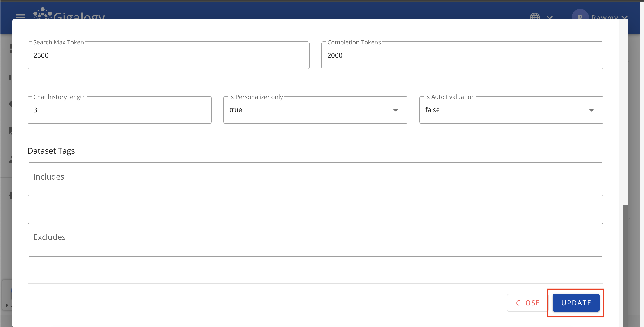Click into the Completion Tokens field
The image size is (644, 327).
click(x=462, y=55)
